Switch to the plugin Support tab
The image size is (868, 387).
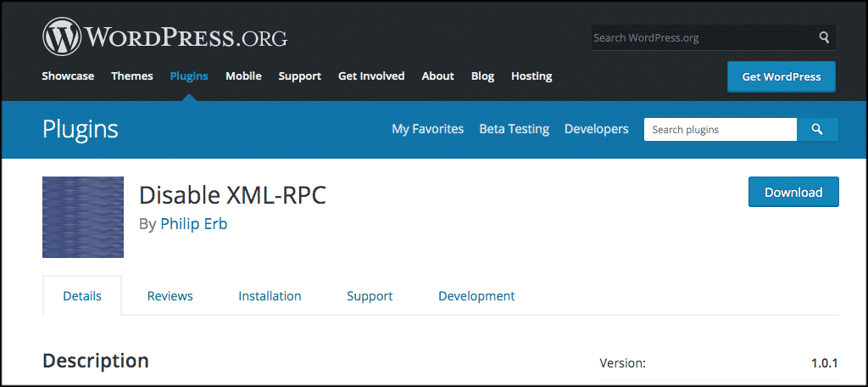pos(370,296)
